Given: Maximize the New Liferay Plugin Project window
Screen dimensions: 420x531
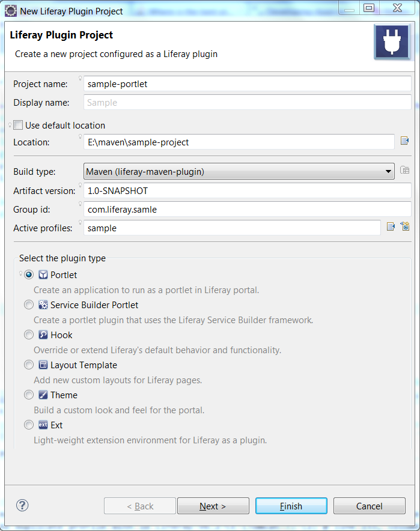Looking at the screenshot, I should pos(369,8).
